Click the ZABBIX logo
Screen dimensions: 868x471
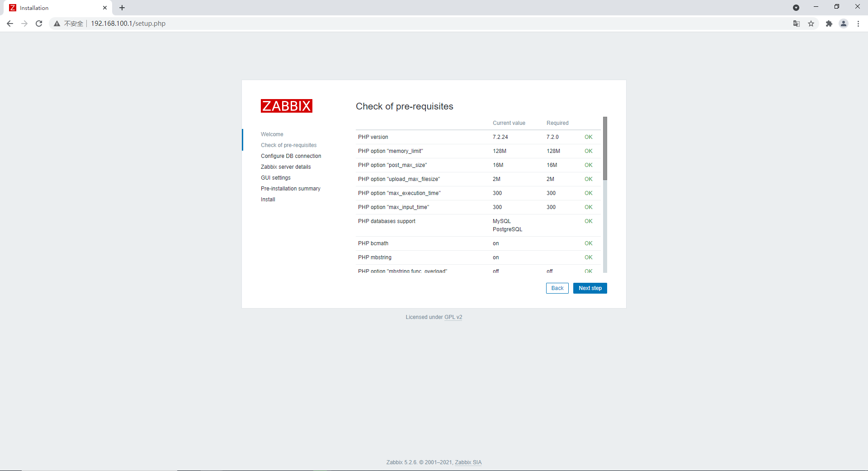pyautogui.click(x=287, y=106)
